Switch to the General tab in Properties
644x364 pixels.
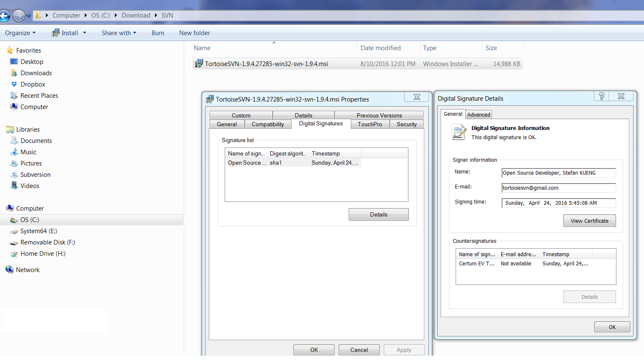(227, 124)
